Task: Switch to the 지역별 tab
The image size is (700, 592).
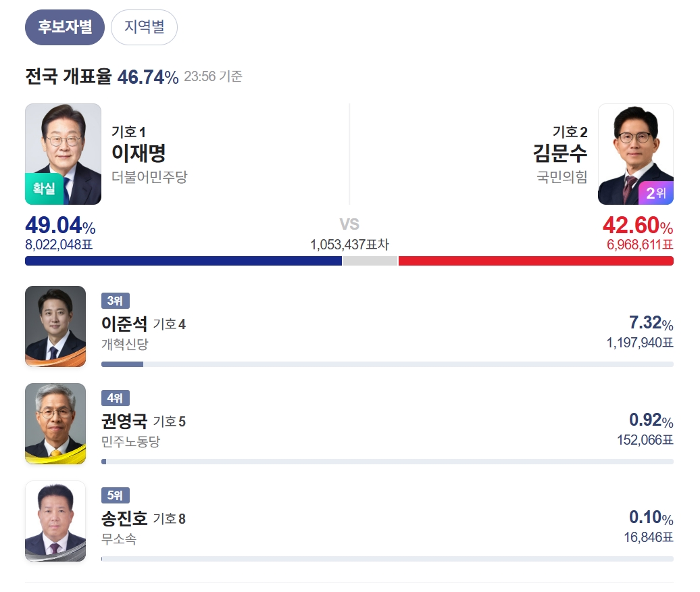Action: pos(144,28)
